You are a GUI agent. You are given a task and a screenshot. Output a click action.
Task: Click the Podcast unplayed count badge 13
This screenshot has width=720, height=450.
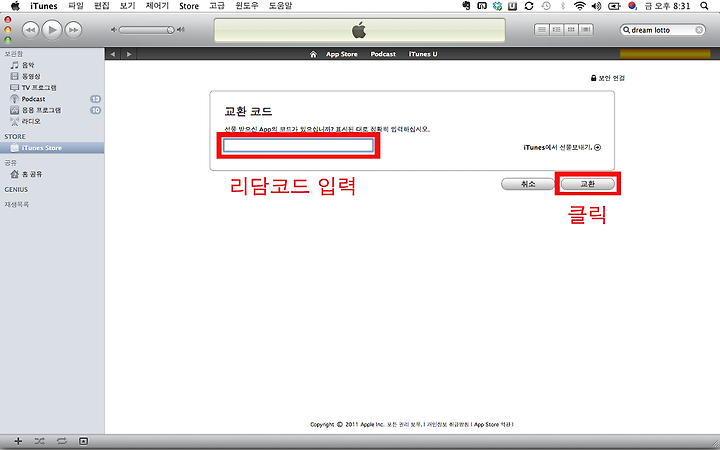[96, 99]
